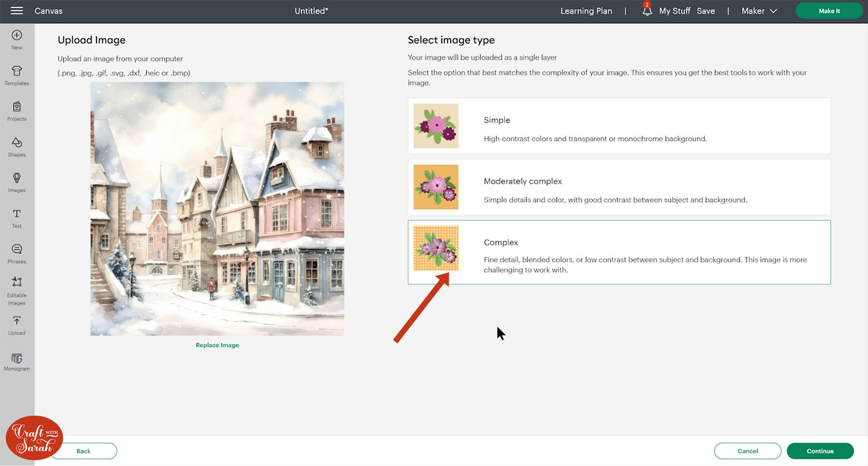Image resolution: width=868 pixels, height=466 pixels.
Task: Choose the Moderately complex image type
Action: (619, 187)
